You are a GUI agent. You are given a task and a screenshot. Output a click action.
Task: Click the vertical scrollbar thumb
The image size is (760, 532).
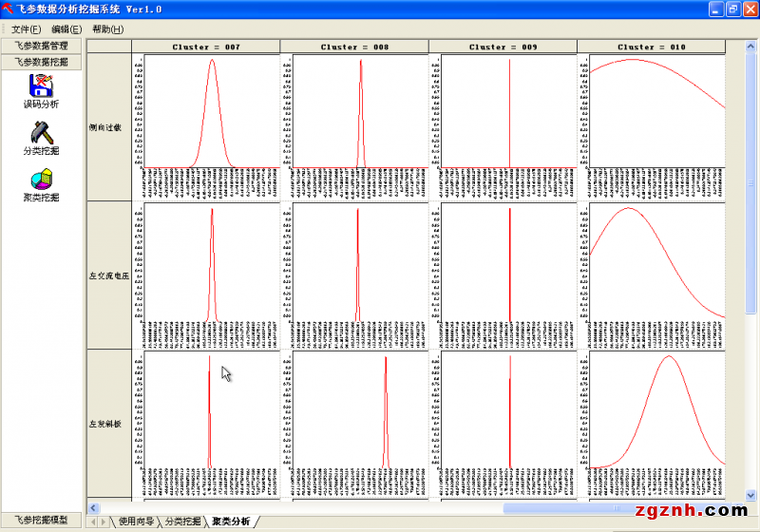[751, 180]
